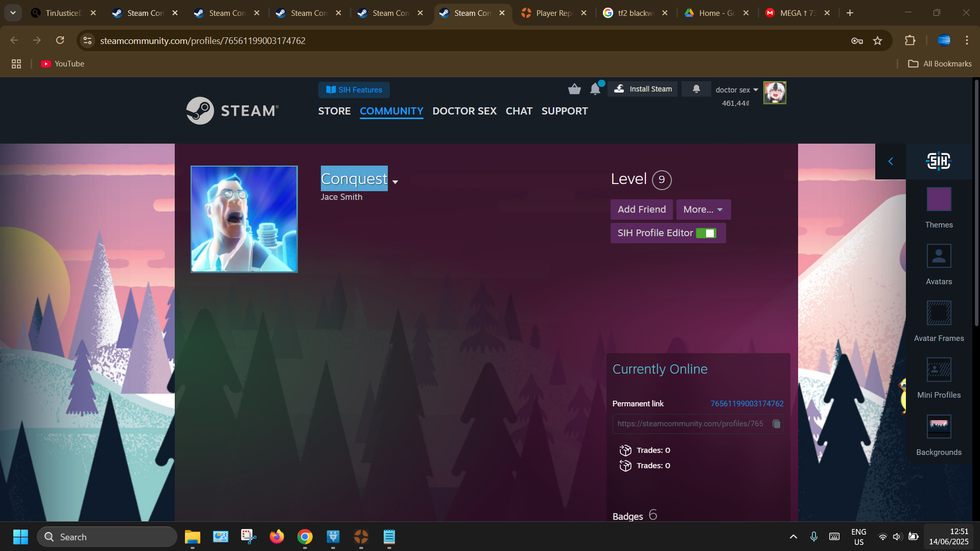This screenshot has width=980, height=551.
Task: Click the wallet balance 461,44₫
Action: (735, 103)
